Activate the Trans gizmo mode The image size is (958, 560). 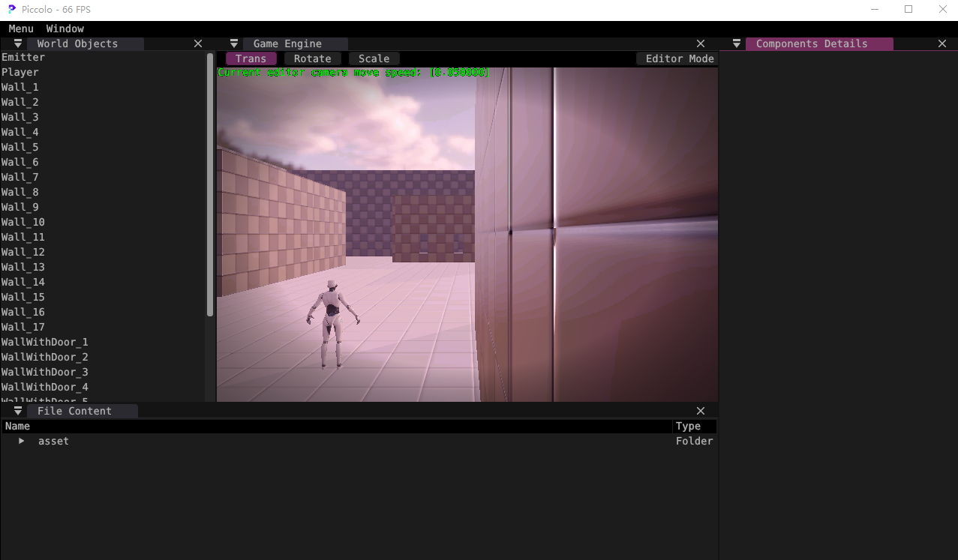coord(251,58)
